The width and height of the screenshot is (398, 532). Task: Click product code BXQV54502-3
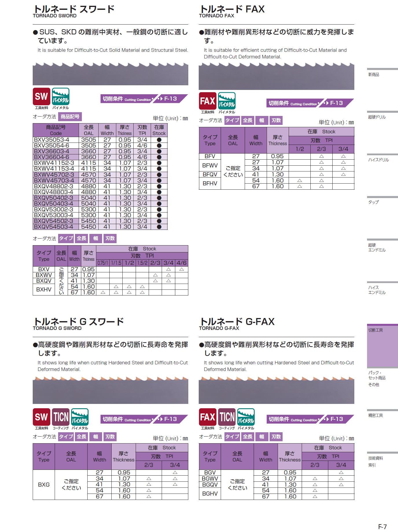pos(56,221)
